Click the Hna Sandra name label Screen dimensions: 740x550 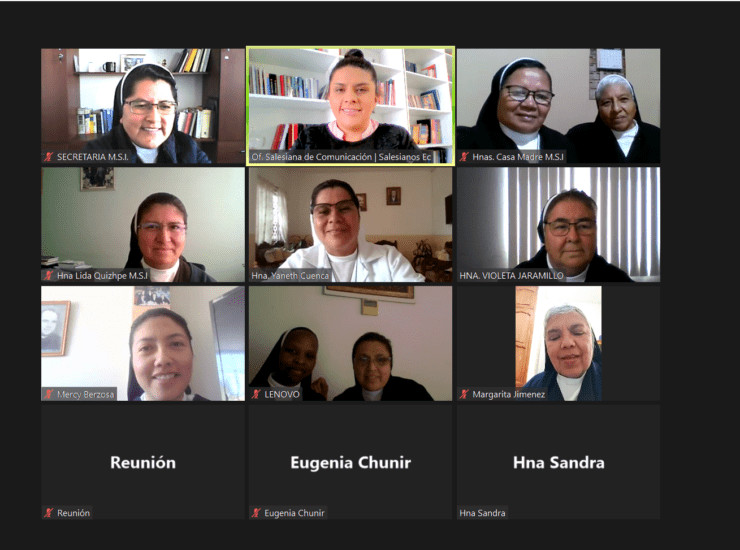[x=482, y=513]
